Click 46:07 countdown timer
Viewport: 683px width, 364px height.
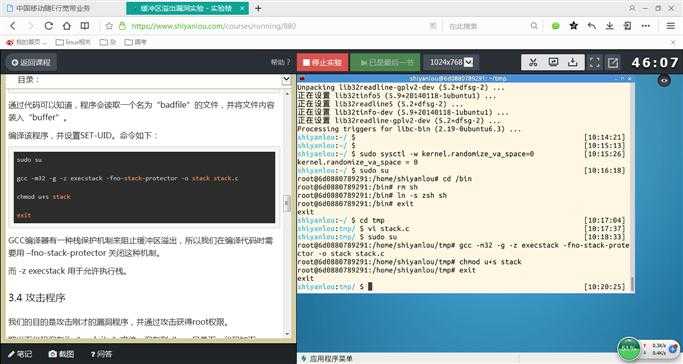click(x=655, y=63)
